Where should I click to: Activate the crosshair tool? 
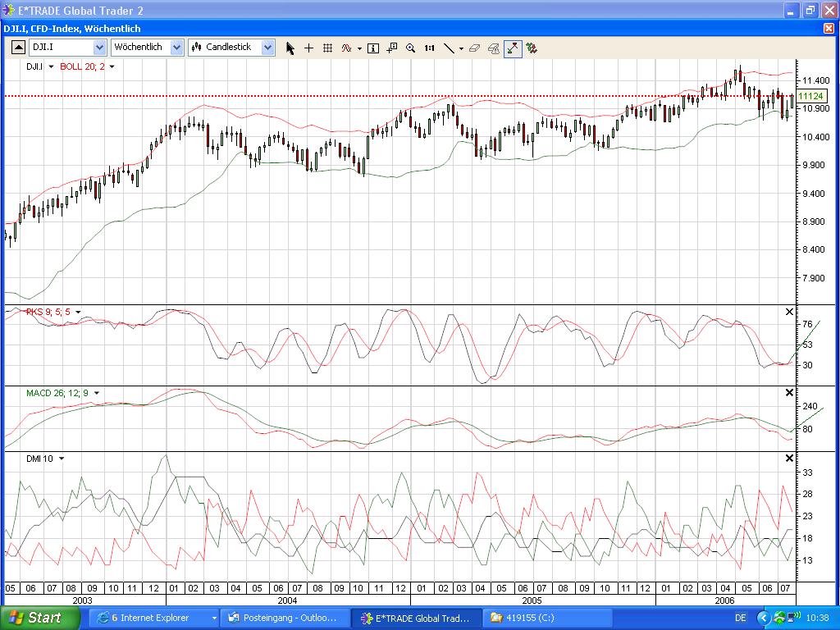tap(309, 48)
